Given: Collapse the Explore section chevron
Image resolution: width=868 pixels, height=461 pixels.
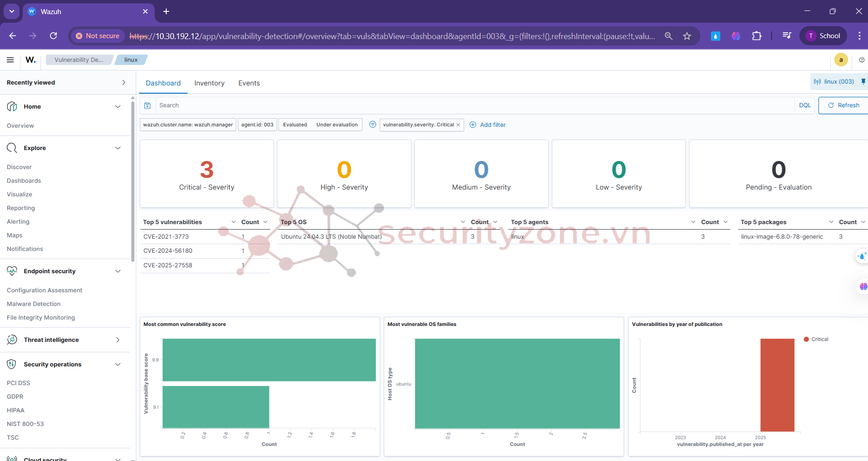Looking at the screenshot, I should 118,148.
